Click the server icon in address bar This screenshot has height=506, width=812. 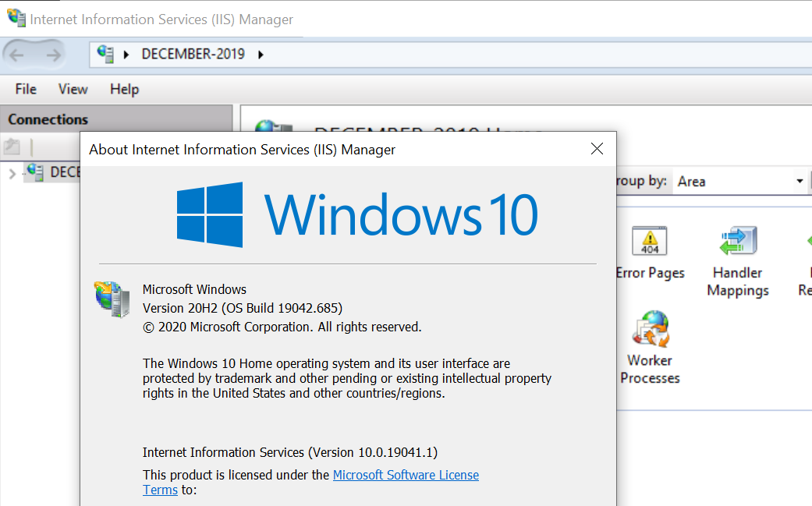coord(105,54)
